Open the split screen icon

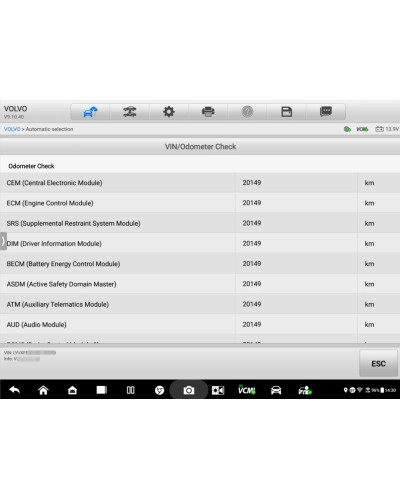131,390
